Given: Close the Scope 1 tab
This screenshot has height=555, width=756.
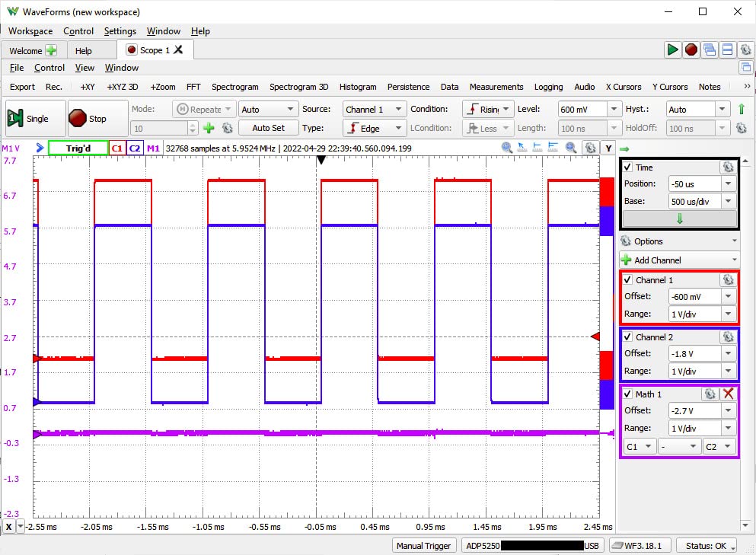Looking at the screenshot, I should tap(178, 49).
